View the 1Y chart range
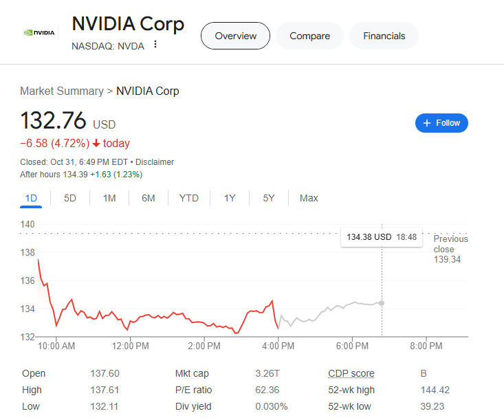 tap(230, 198)
